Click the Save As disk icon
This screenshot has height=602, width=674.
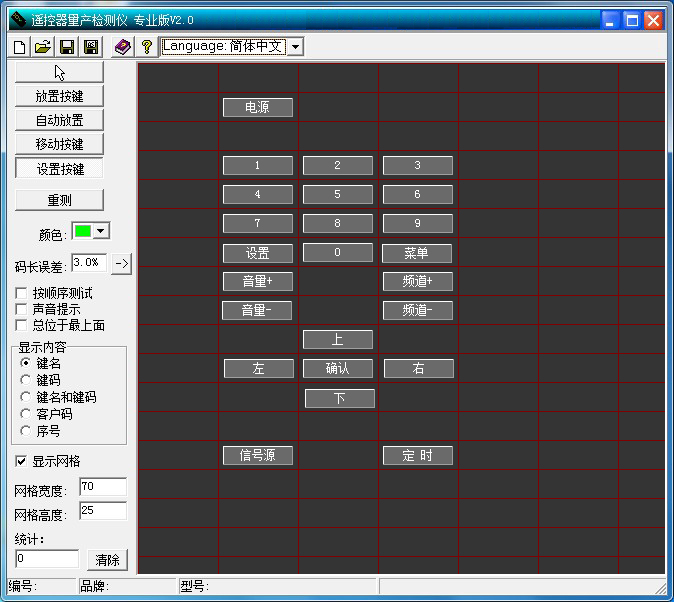tap(90, 47)
